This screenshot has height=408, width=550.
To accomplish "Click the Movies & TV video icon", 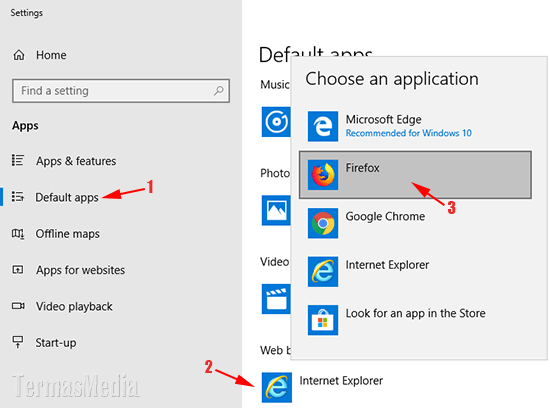I will (276, 299).
